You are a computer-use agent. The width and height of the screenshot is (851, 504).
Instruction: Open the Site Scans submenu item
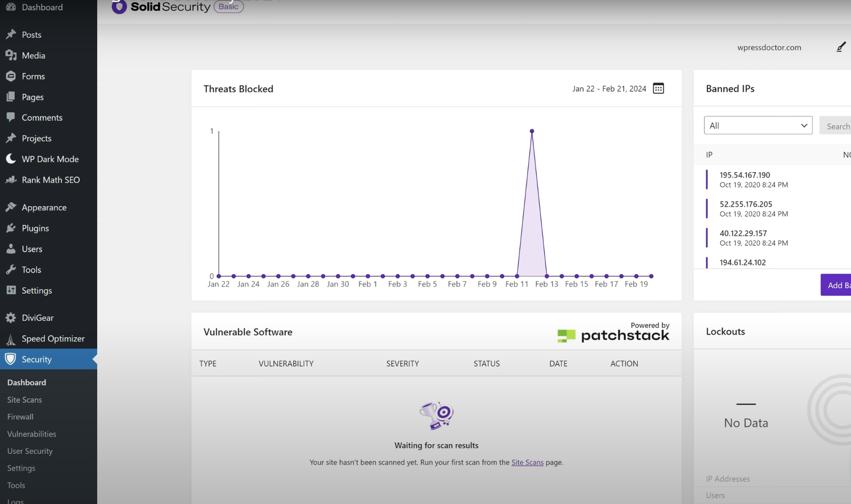pos(24,400)
